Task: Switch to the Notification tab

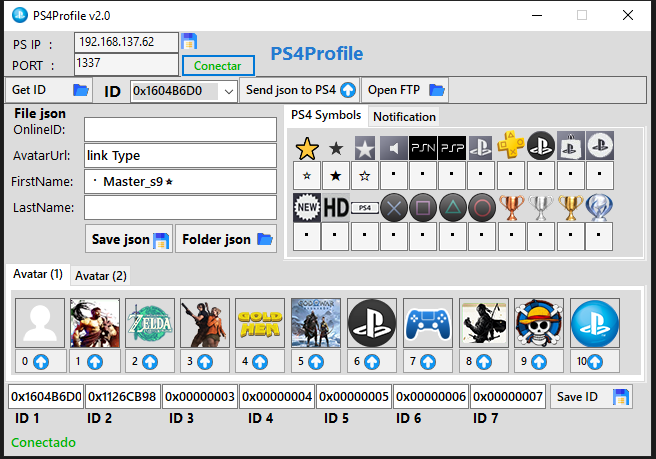Action: pos(404,116)
